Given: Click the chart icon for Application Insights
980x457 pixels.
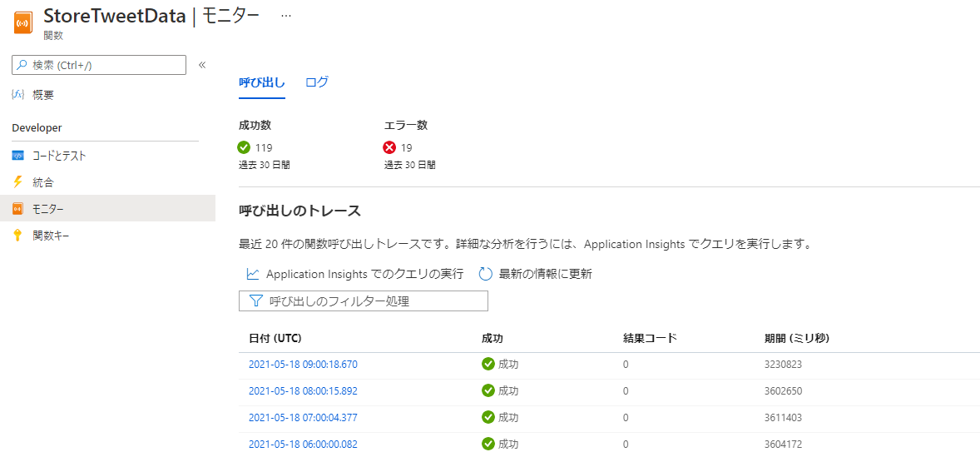Looking at the screenshot, I should (x=253, y=274).
